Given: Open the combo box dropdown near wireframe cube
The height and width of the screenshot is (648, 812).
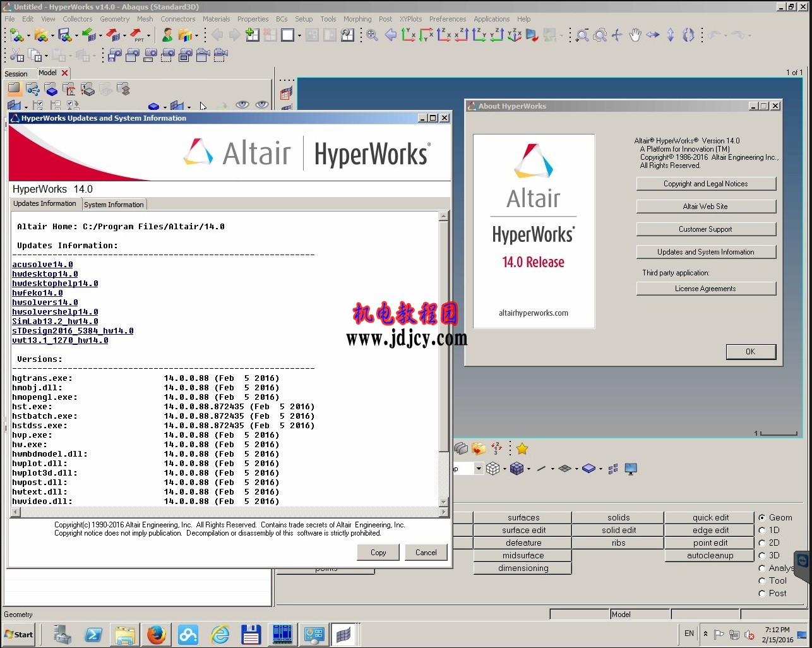Looking at the screenshot, I should [479, 469].
